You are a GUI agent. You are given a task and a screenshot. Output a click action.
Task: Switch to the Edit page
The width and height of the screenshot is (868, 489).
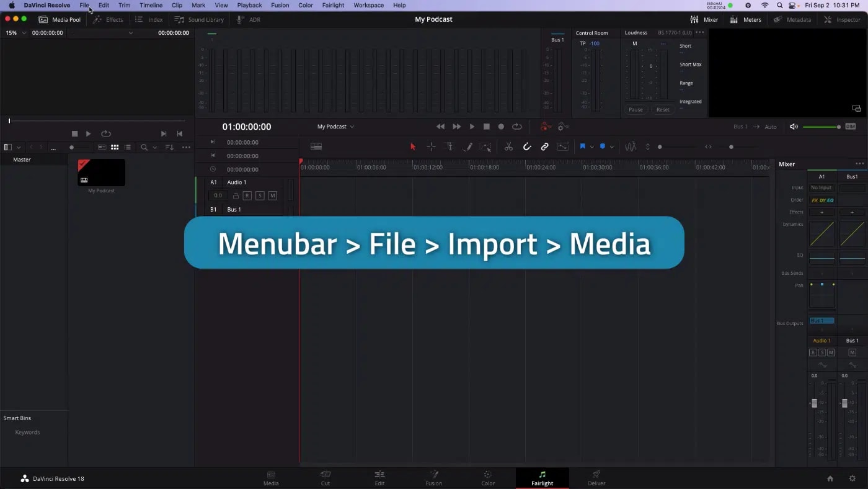(x=379, y=478)
